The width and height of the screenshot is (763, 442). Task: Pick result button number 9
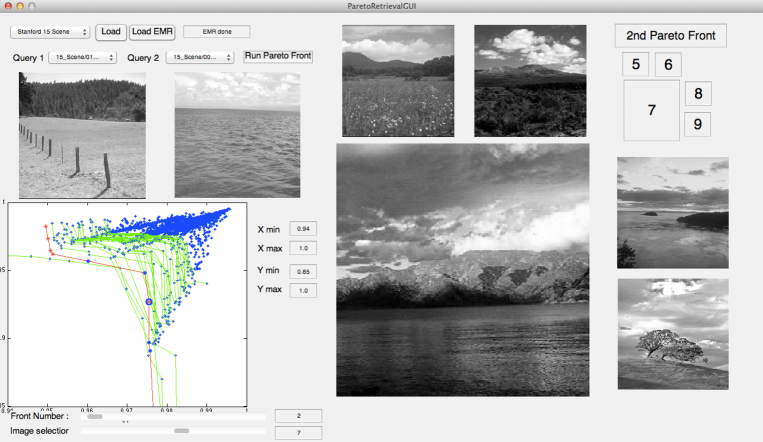(698, 125)
